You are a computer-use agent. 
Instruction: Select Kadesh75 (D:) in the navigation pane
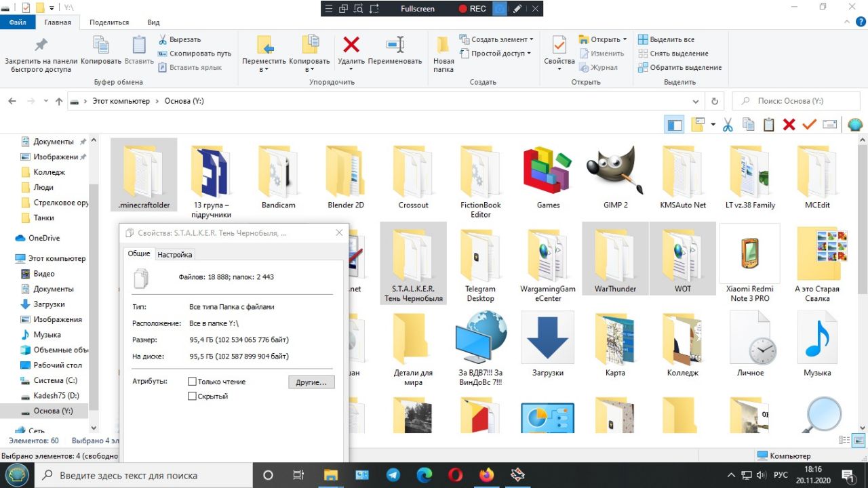pos(56,396)
